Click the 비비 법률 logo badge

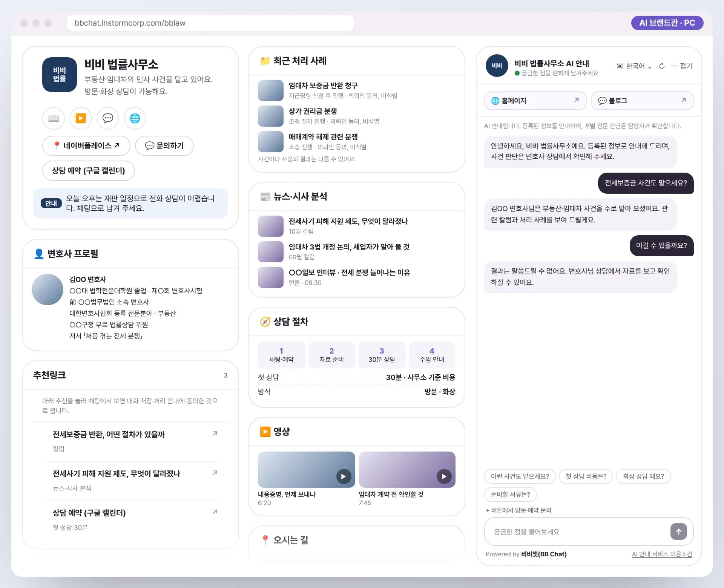pyautogui.click(x=60, y=75)
